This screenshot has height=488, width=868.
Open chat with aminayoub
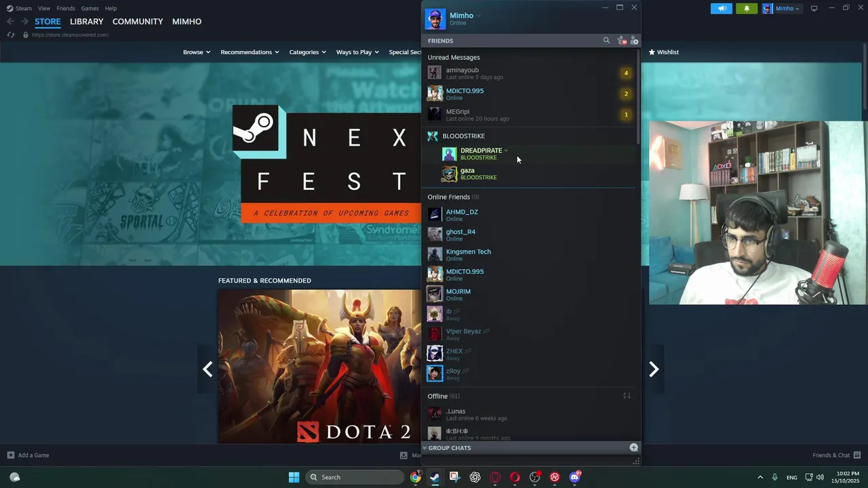coord(529,73)
